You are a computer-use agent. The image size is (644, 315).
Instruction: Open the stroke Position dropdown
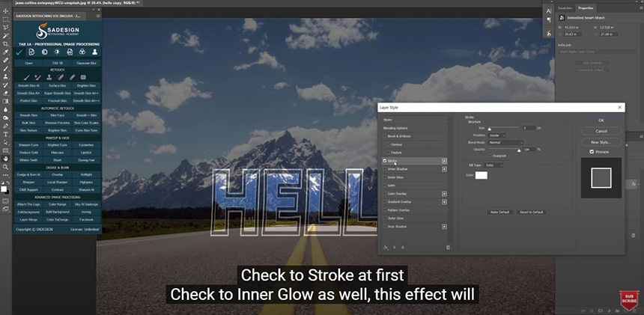[497, 135]
